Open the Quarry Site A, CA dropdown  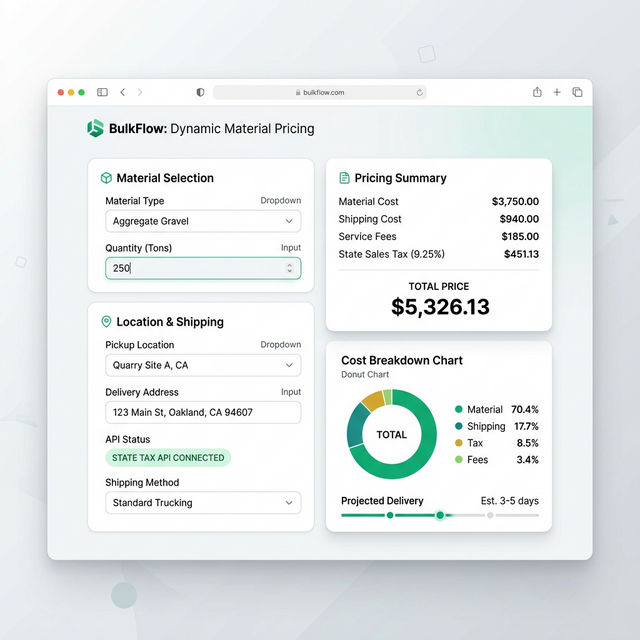[203, 365]
